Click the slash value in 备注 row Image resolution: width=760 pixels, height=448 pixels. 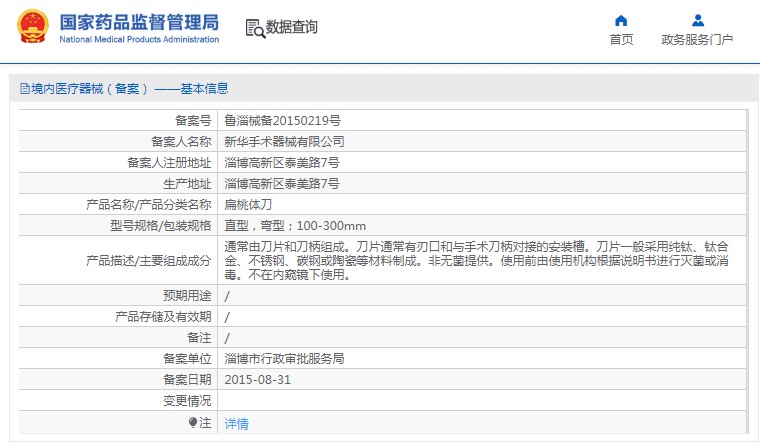click(x=227, y=338)
